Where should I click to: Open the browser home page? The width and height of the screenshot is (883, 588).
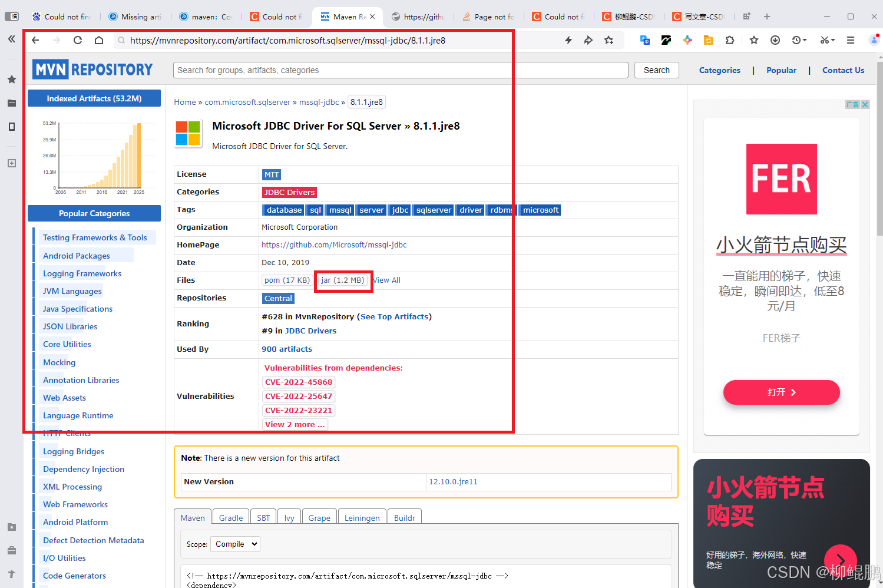[x=99, y=40]
